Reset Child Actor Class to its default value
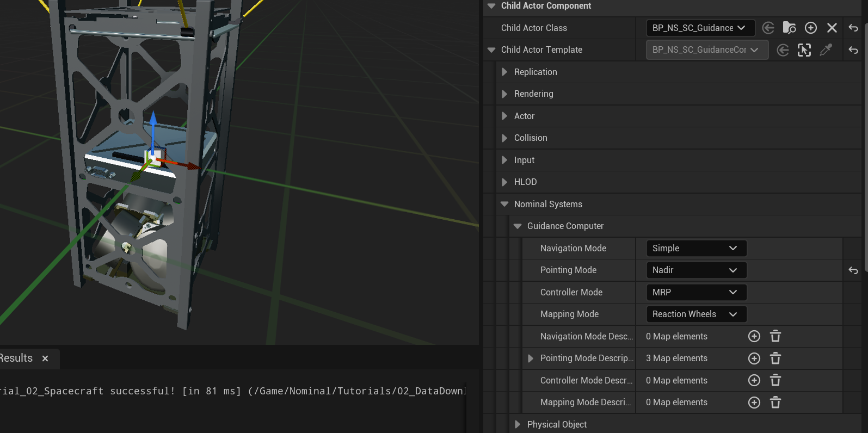868x433 pixels. point(853,28)
